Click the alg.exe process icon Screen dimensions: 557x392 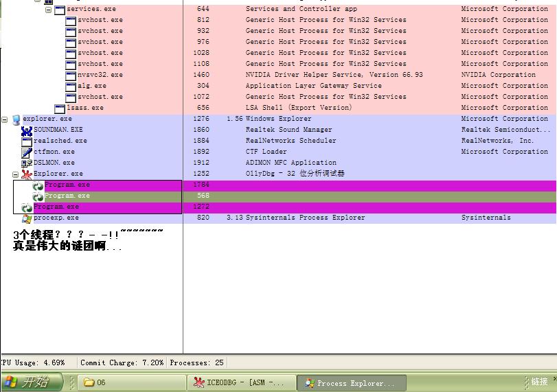pyautogui.click(x=71, y=87)
